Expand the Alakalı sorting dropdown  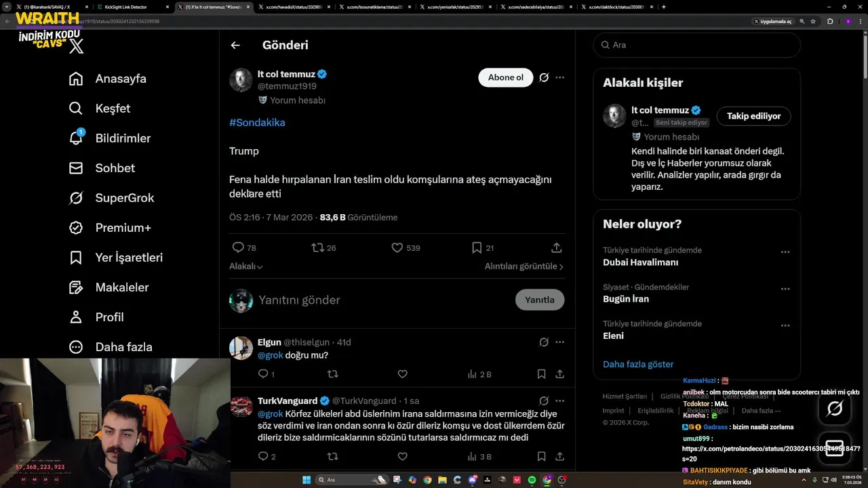click(246, 266)
